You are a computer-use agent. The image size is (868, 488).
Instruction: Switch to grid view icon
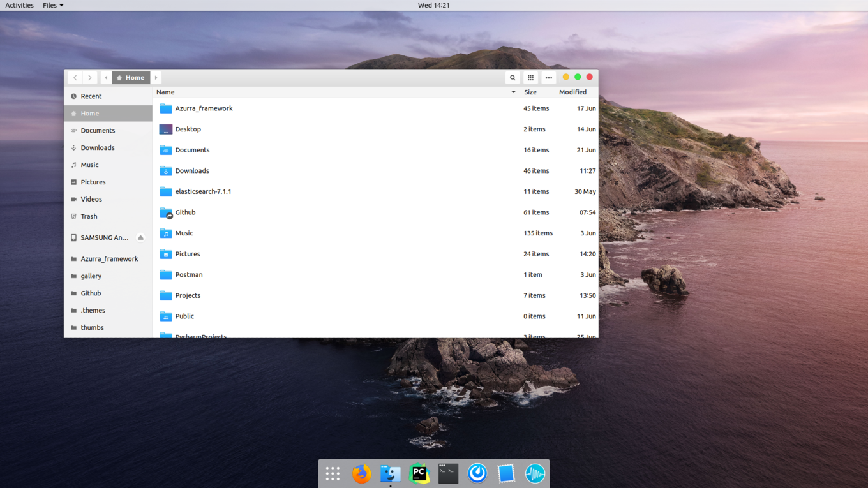coord(530,78)
